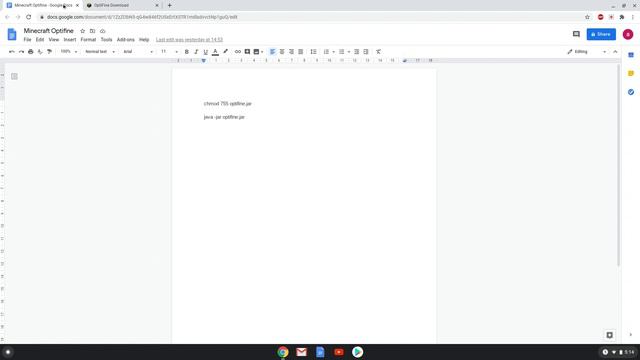Screen dimensions: 640x360
Task: Set left text alignment
Action: (272, 52)
